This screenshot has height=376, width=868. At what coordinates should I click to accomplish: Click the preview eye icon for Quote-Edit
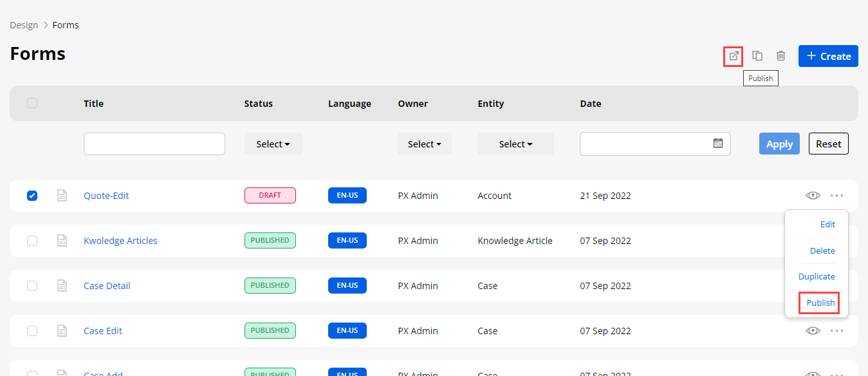click(813, 196)
